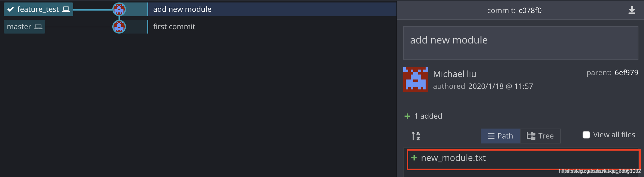Select the first commit row
The width and height of the screenshot is (644, 177).
tap(272, 27)
